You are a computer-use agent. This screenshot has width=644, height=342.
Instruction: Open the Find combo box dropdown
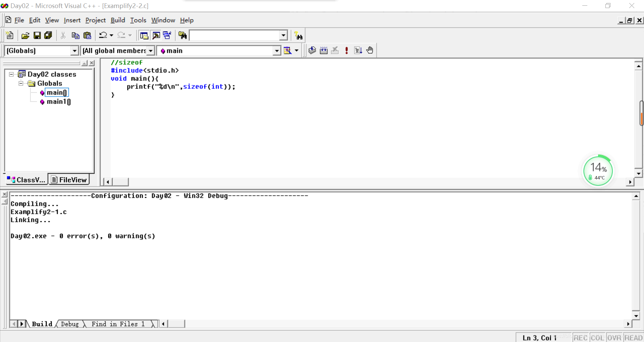coord(283,35)
